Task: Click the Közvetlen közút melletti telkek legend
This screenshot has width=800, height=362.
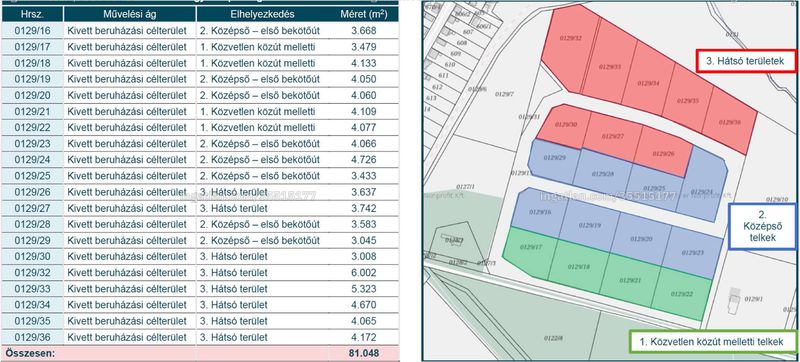Action: click(713, 342)
